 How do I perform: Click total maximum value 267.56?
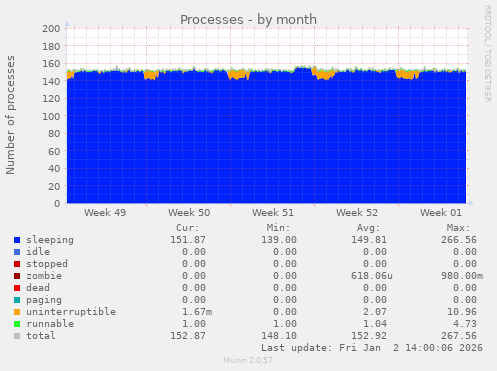(x=459, y=336)
